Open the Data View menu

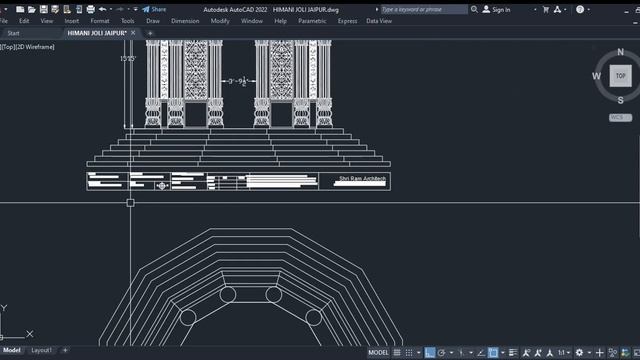click(x=379, y=21)
